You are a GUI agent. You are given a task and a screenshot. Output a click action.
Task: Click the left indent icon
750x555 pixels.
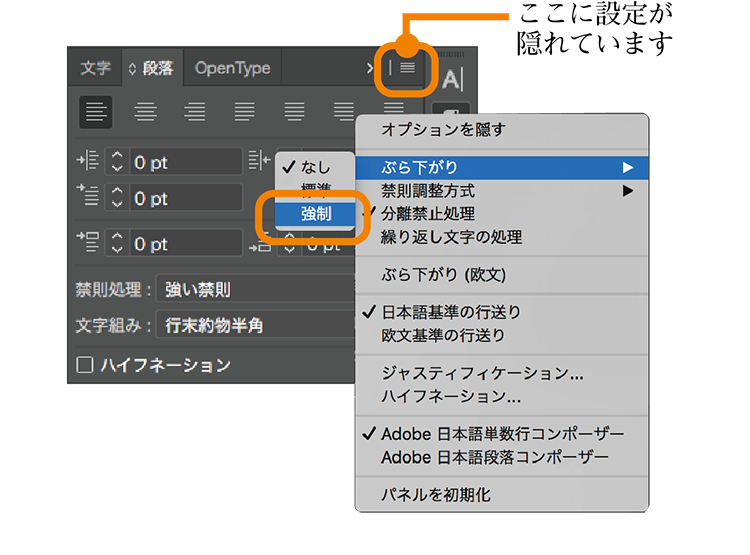click(88, 160)
